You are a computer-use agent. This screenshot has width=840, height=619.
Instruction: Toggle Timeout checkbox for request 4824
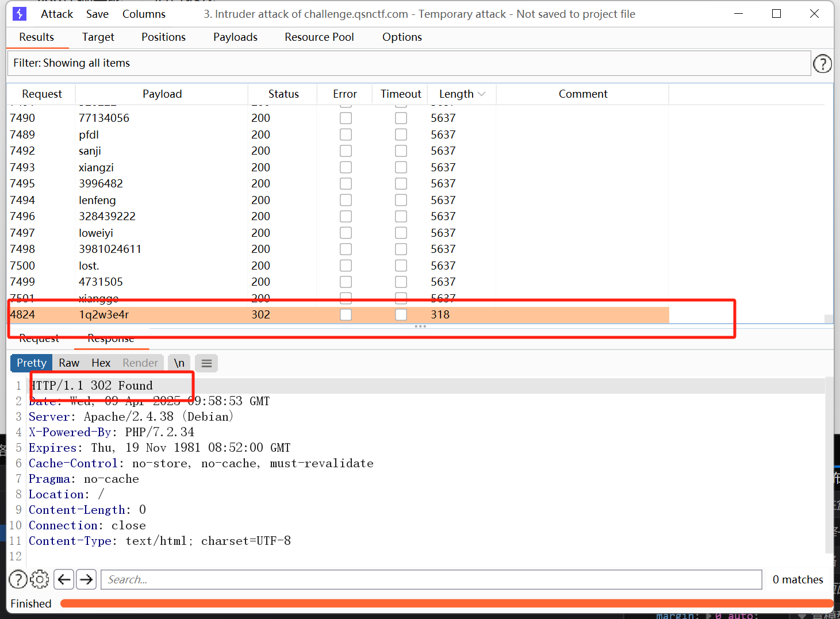point(401,314)
